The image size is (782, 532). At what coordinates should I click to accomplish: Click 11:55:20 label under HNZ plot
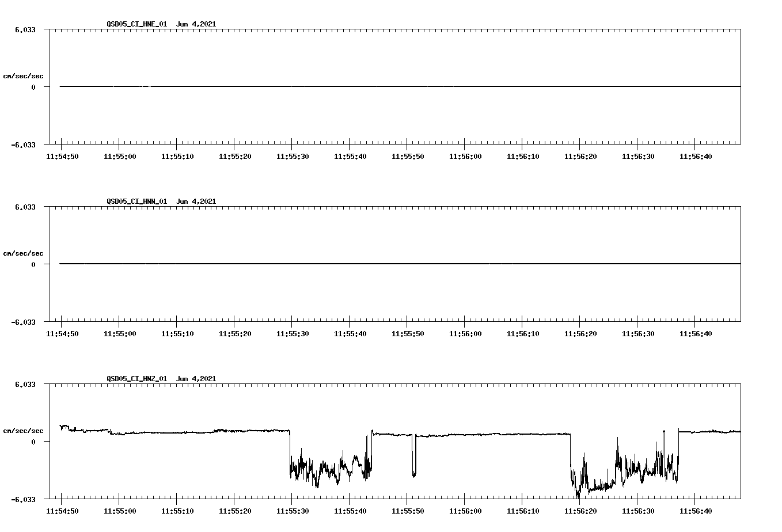tap(235, 511)
